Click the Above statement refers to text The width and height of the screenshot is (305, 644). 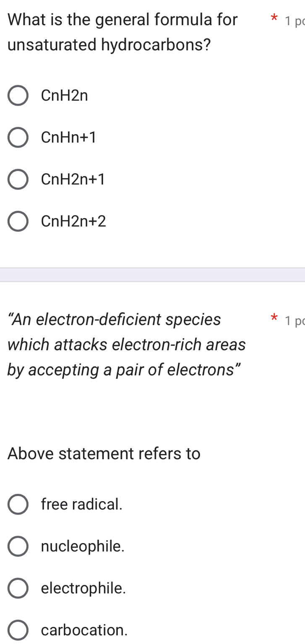pyautogui.click(x=104, y=453)
